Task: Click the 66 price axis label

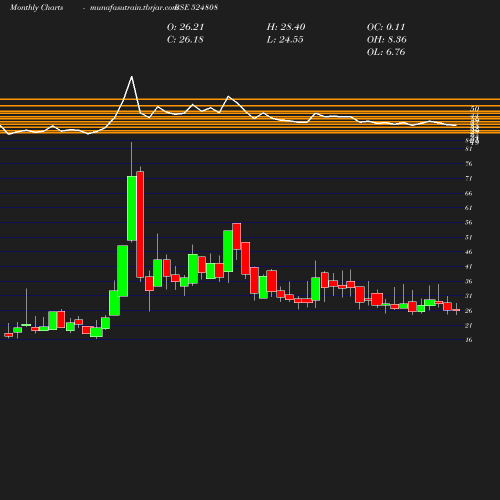Action: coord(469,193)
